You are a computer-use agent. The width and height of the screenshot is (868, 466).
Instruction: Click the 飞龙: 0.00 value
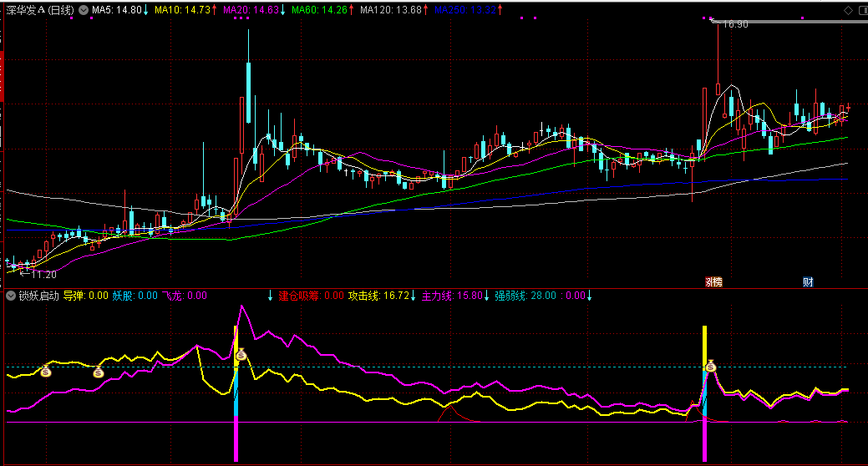point(185,296)
